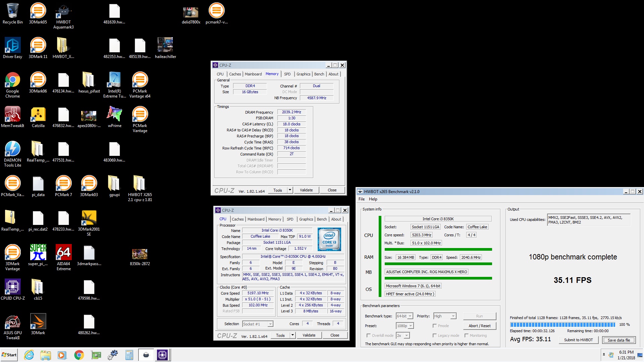The image size is (644, 362).
Task: Open the Socket #1 selection dropdown
Action: tap(258, 324)
